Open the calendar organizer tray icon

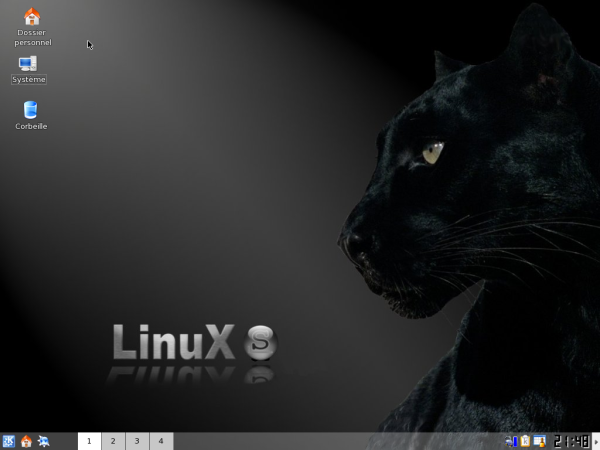click(x=540, y=441)
